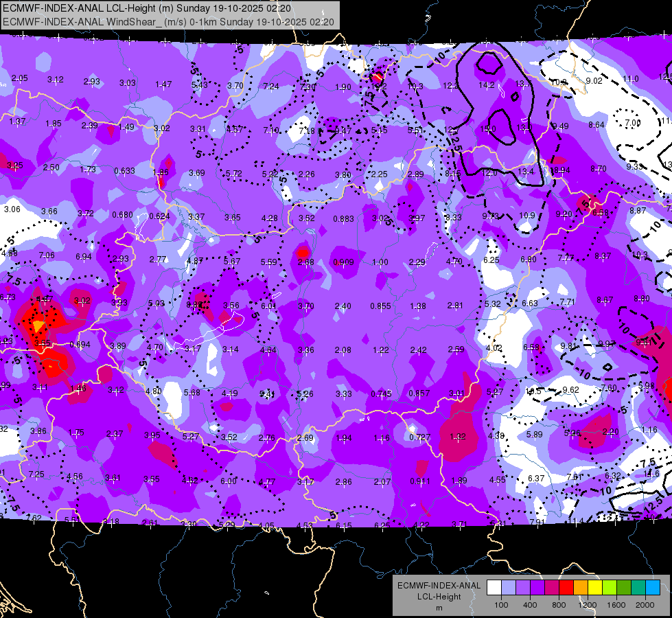The image size is (672, 618).
Task: Click the grid value '2.20'
Action: [611, 431]
